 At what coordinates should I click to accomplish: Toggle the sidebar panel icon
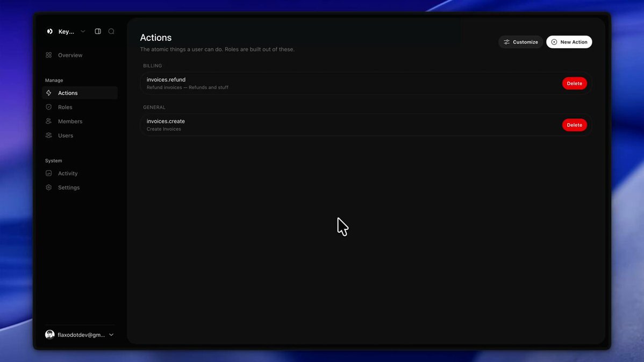[x=98, y=31]
